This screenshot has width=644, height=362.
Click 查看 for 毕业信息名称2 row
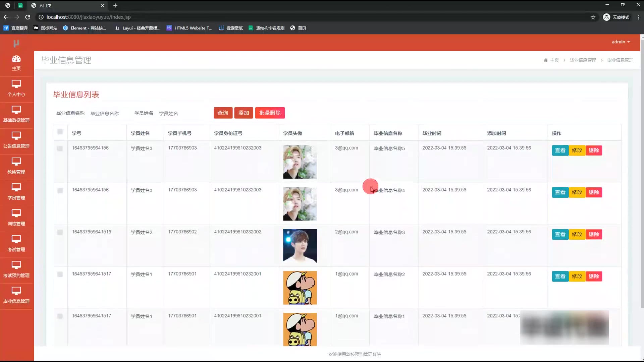point(560,276)
